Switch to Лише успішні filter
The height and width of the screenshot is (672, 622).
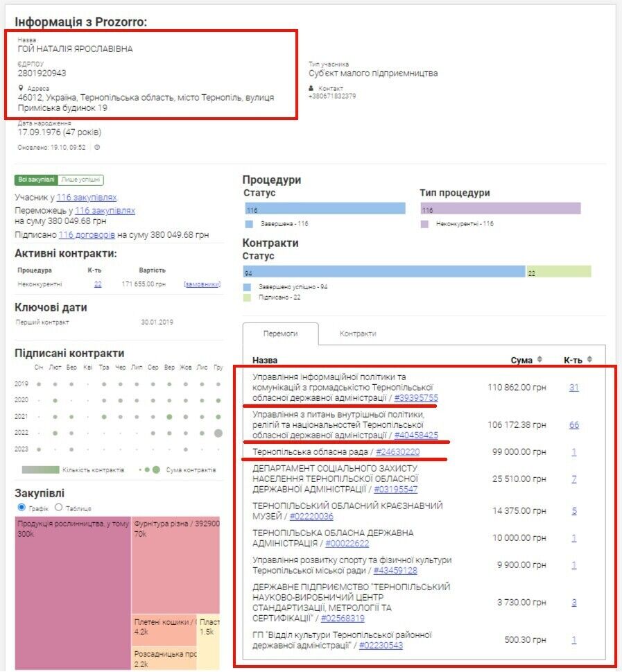(x=80, y=180)
